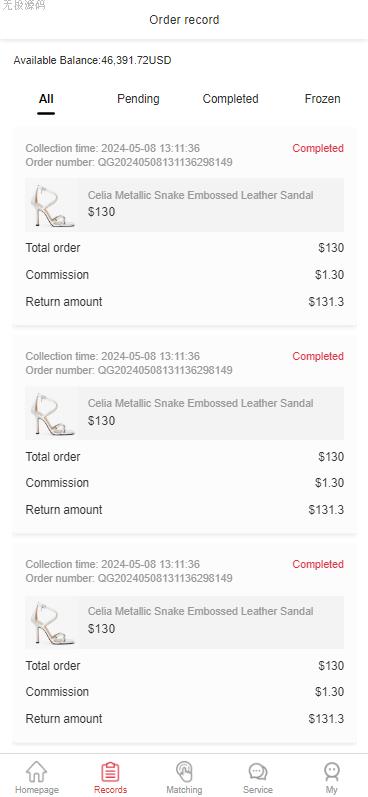Open the Homepage house icon
368x797 pixels.
[x=37, y=771]
